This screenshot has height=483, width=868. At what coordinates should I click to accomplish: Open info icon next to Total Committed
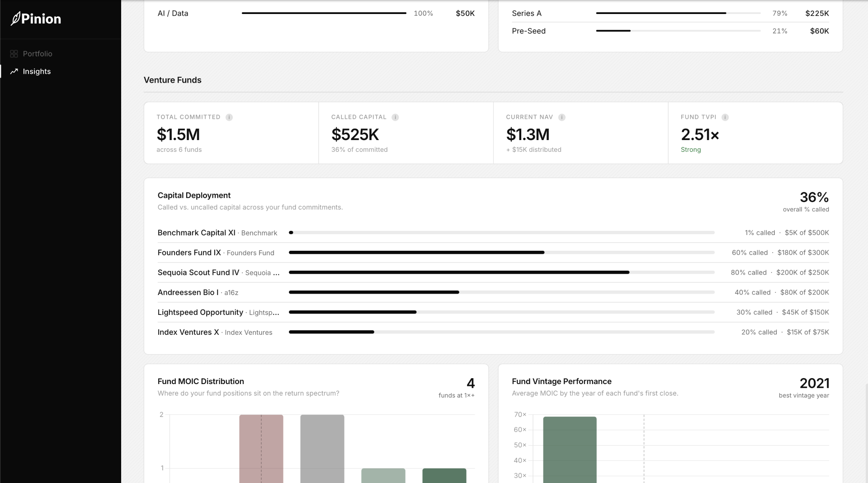coord(229,117)
